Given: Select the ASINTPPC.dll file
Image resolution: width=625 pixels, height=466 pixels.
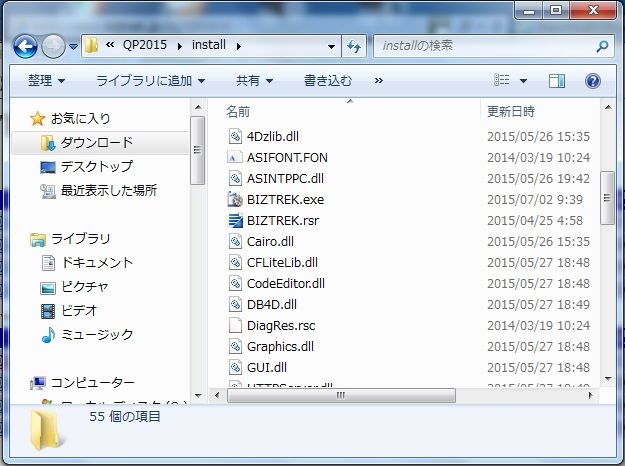Looking at the screenshot, I should pyautogui.click(x=285, y=179).
